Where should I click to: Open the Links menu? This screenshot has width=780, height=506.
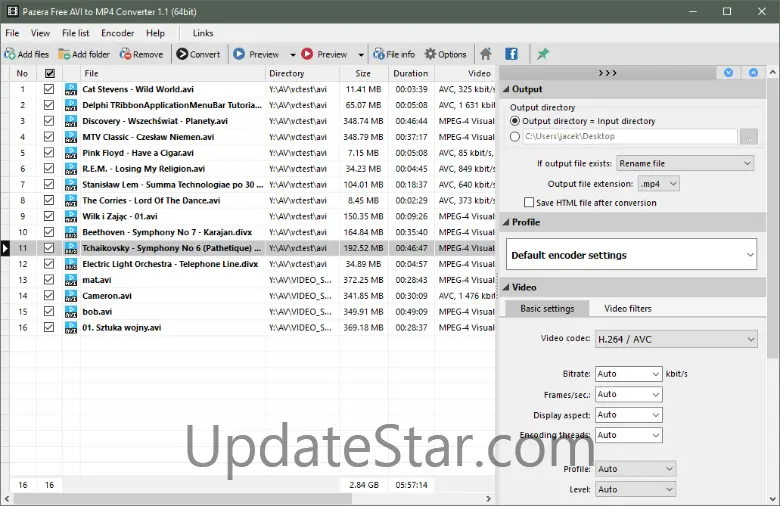point(203,33)
